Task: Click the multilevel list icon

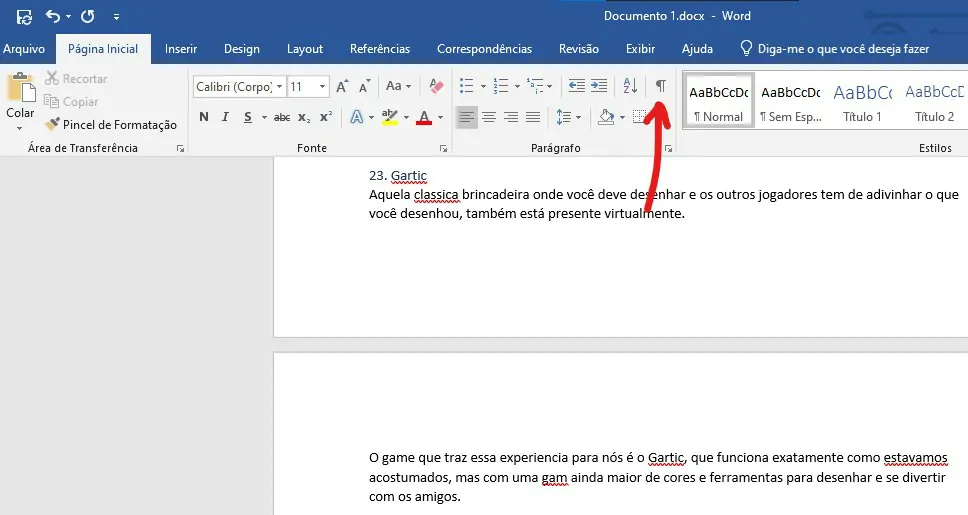Action: pyautogui.click(x=535, y=86)
